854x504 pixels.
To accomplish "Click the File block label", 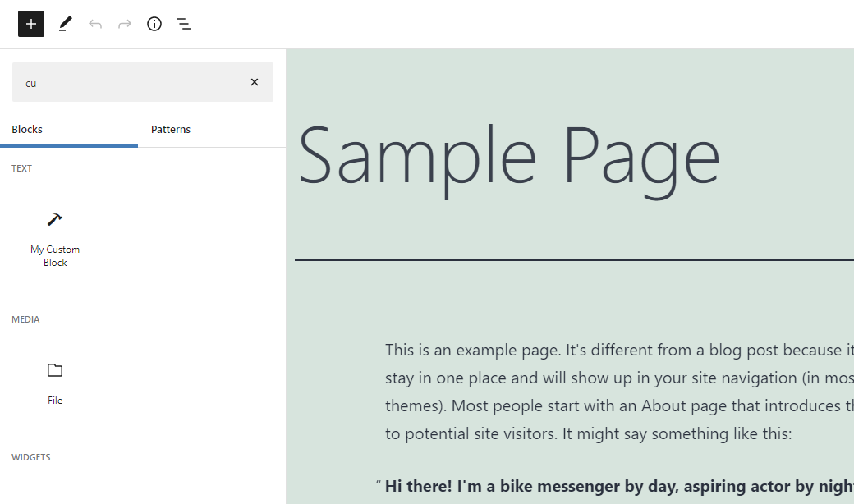I will coord(55,401).
